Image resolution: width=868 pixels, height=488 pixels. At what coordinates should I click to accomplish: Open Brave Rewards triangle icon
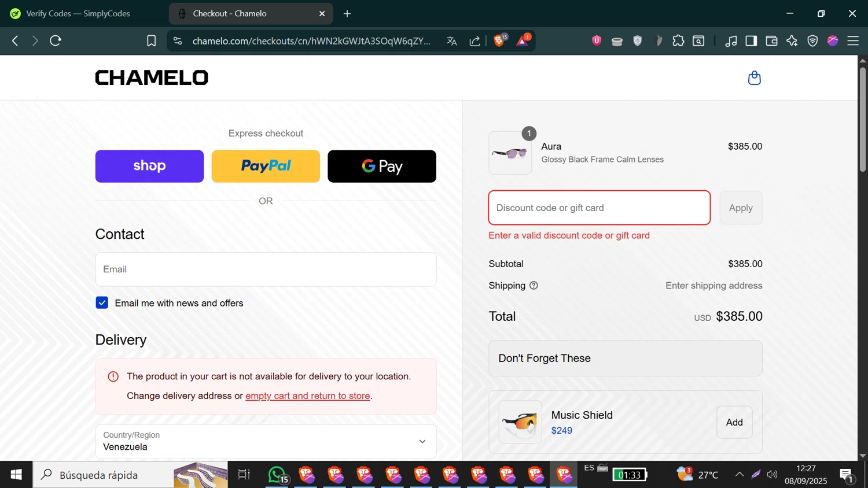point(523,40)
